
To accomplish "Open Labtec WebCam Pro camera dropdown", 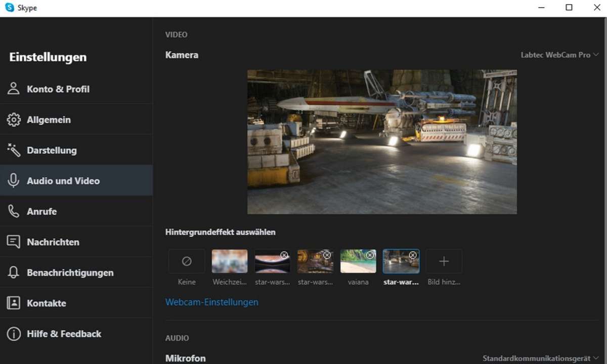I will click(x=560, y=55).
